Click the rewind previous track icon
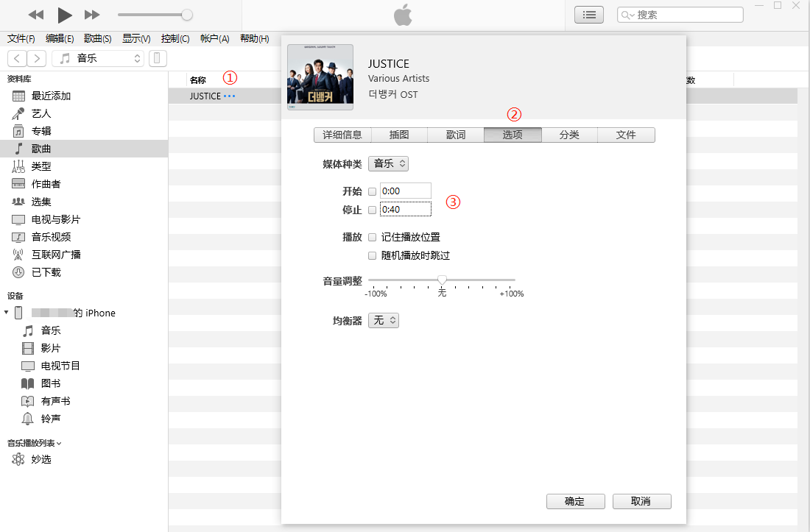 click(36, 15)
